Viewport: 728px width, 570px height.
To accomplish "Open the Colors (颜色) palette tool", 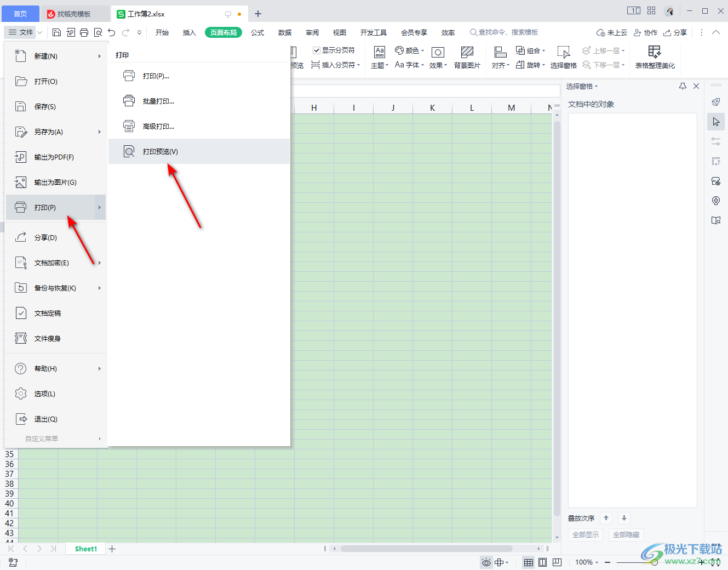I will (x=410, y=50).
